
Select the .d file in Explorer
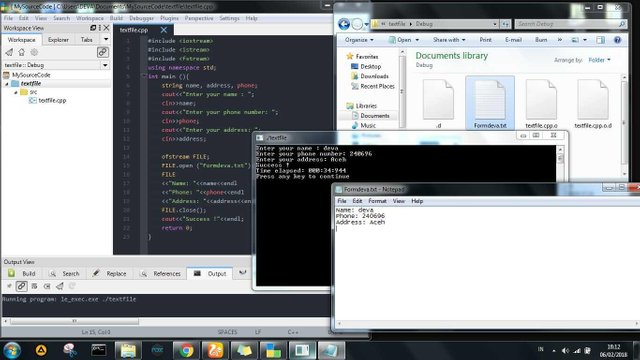pos(438,103)
